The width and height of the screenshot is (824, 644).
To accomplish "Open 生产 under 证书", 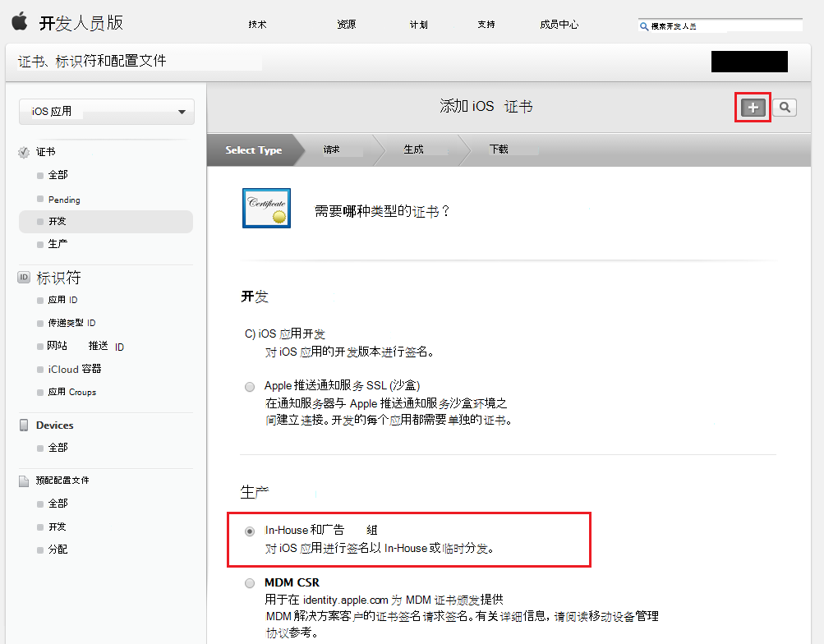I will (58, 244).
